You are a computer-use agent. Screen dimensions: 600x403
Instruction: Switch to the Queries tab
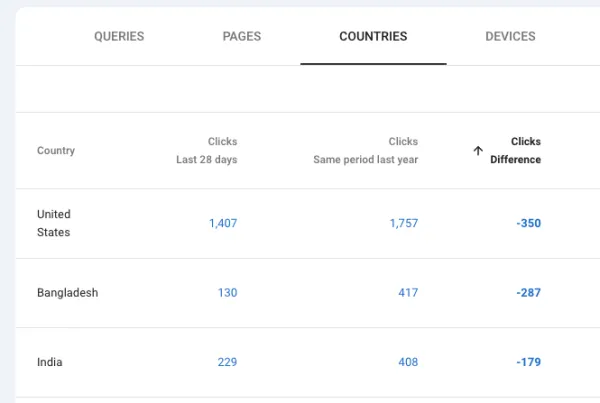[119, 36]
